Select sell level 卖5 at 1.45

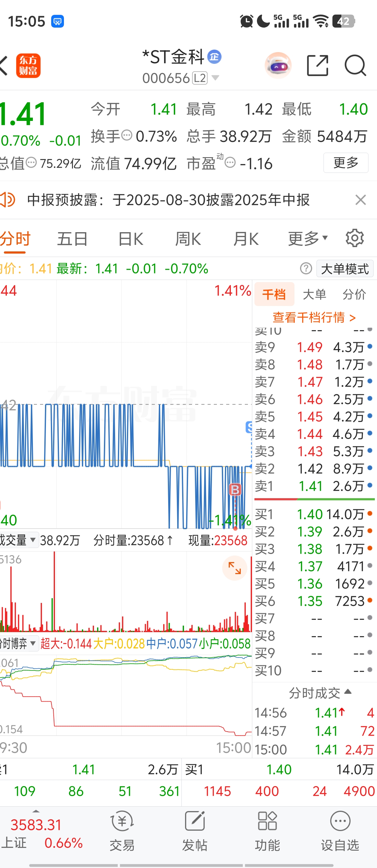[x=314, y=417]
